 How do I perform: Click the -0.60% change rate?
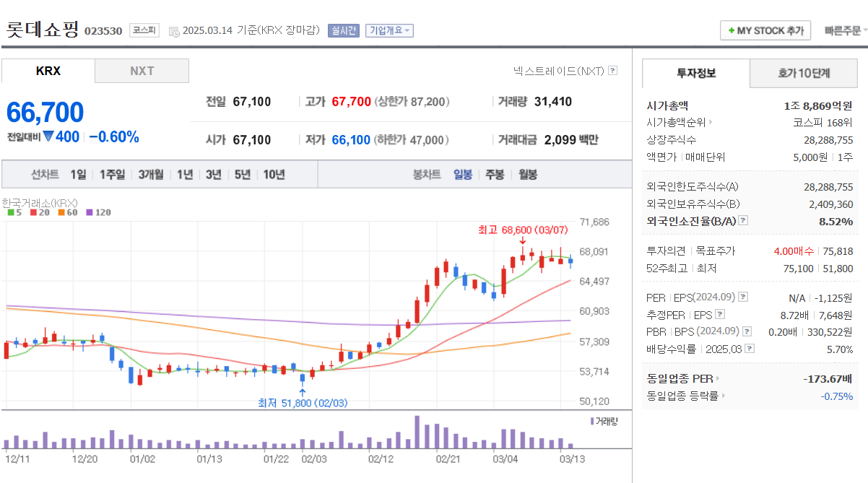coord(114,137)
